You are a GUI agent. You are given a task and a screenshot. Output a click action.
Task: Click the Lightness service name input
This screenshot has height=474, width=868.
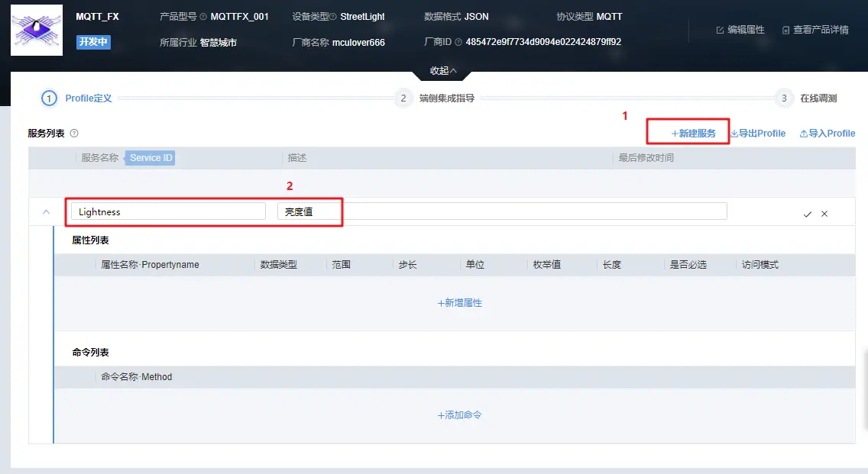coord(168,211)
